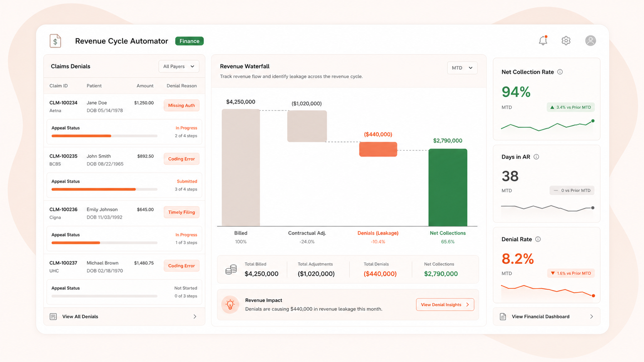644x362 pixels.
Task: Click the Total Denials ($440,000) summary value
Action: pyautogui.click(x=380, y=274)
